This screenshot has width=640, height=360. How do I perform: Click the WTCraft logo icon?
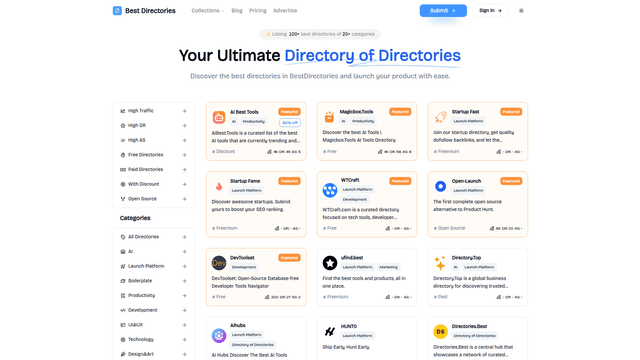click(x=330, y=190)
